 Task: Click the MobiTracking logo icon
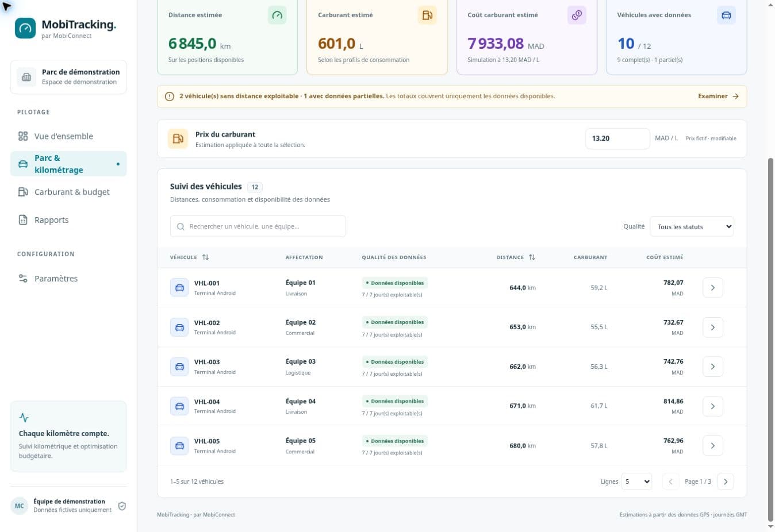(x=25, y=28)
